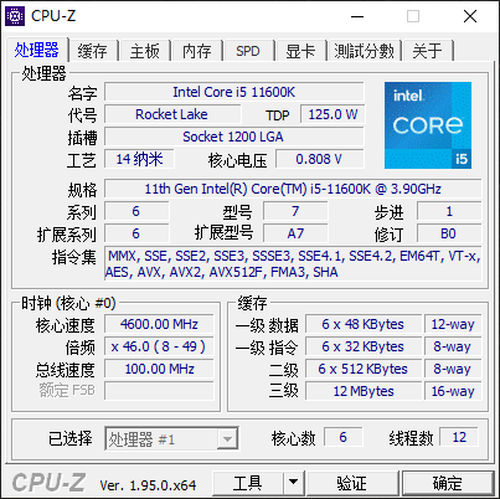Close the CPU-Z window

tap(470, 16)
